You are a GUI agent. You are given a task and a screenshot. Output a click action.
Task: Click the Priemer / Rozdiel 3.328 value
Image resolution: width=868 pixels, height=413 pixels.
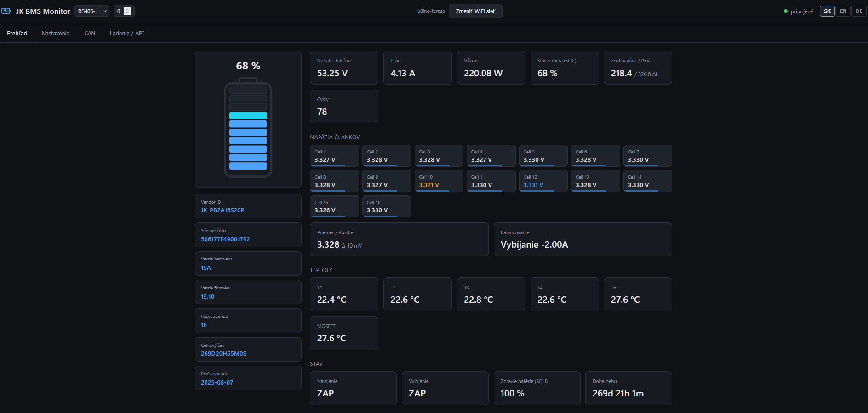tap(328, 245)
